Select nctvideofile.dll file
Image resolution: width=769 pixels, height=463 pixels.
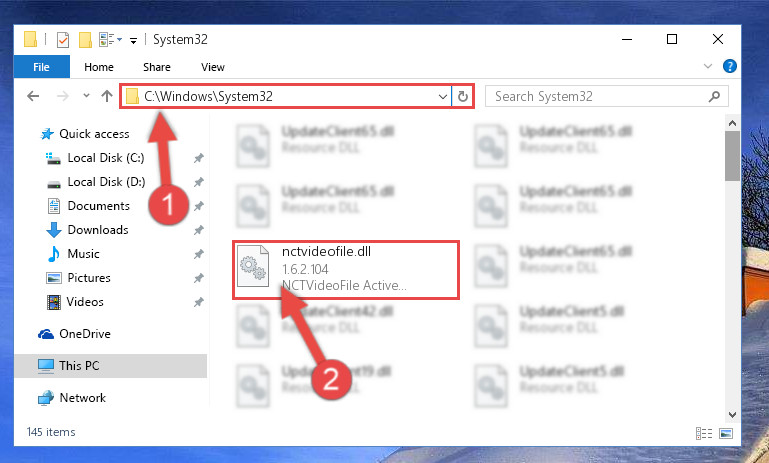[x=346, y=269]
